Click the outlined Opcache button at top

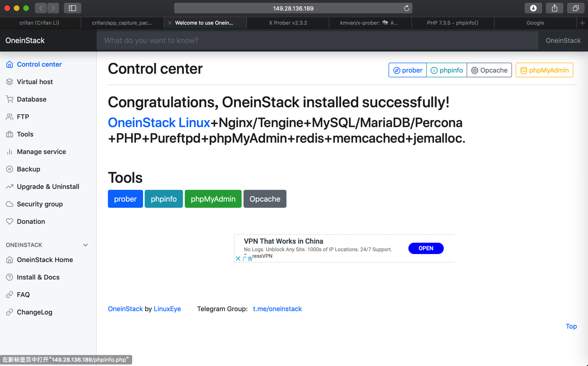pos(489,70)
